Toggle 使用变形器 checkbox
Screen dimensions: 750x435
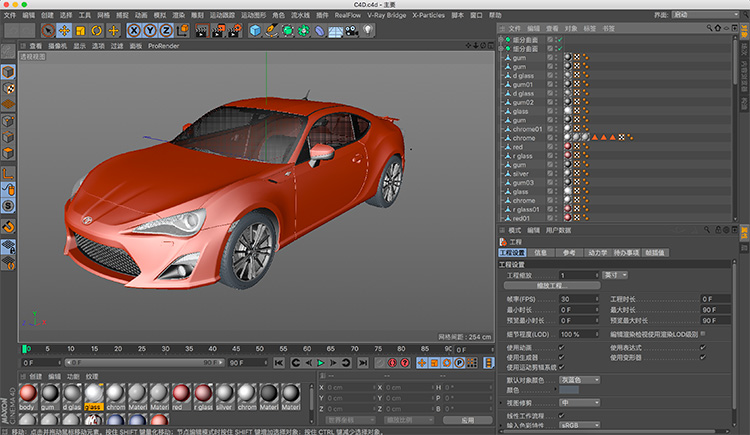click(x=703, y=357)
